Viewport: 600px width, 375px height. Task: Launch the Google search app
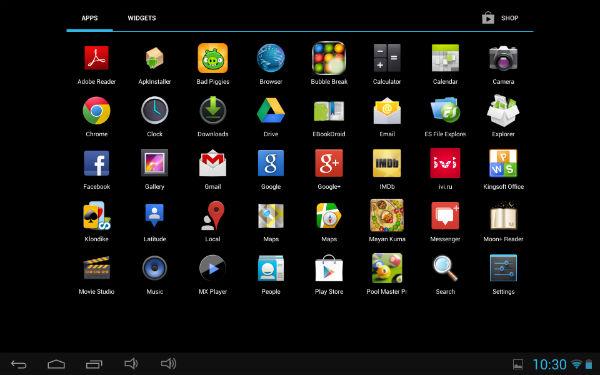click(x=271, y=163)
